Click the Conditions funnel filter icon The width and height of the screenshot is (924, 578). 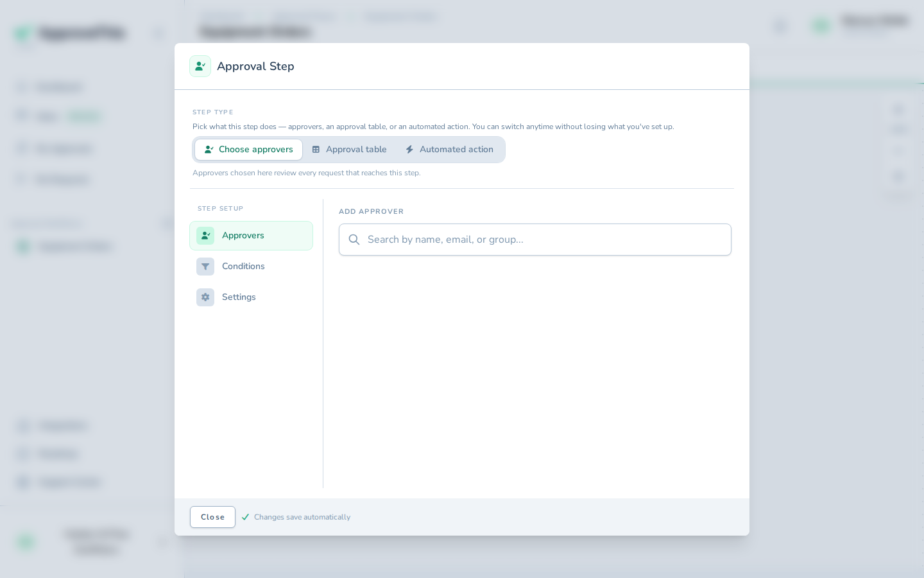coord(205,267)
